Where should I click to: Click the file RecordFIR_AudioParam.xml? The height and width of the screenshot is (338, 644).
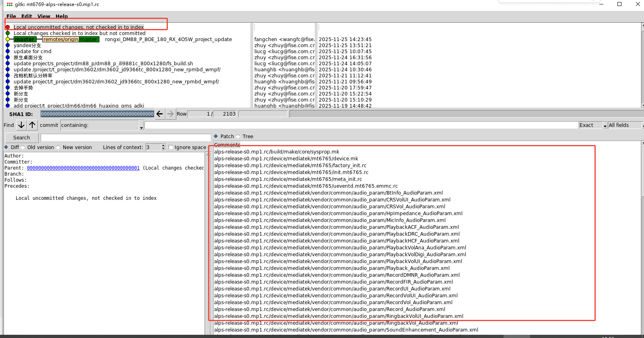[333, 282]
